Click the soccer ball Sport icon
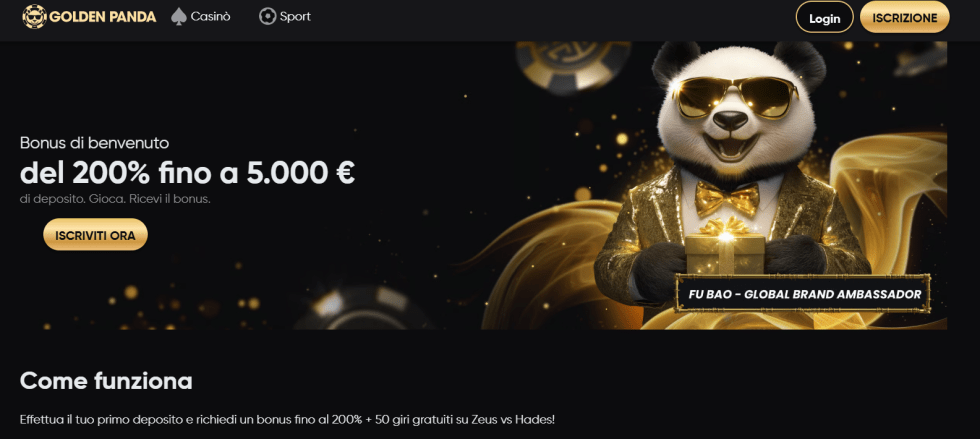This screenshot has height=439, width=980. click(268, 17)
